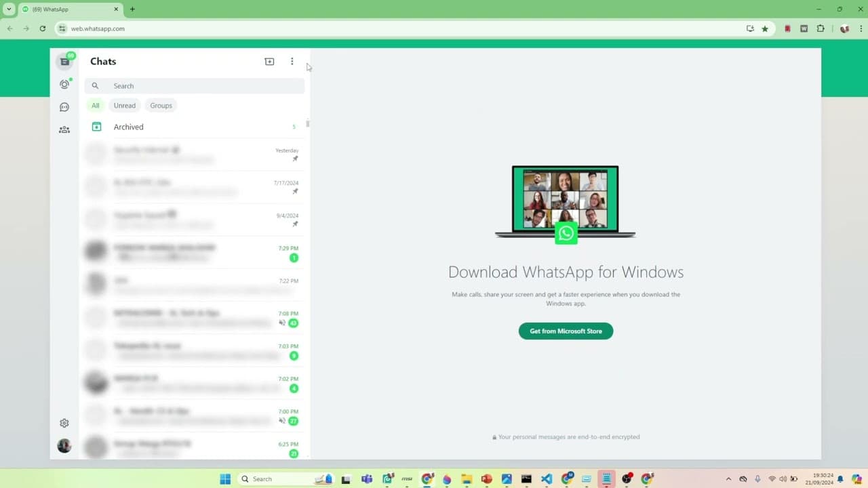
Task: Open the Chats section in WhatsApp sidebar
Action: [64, 62]
